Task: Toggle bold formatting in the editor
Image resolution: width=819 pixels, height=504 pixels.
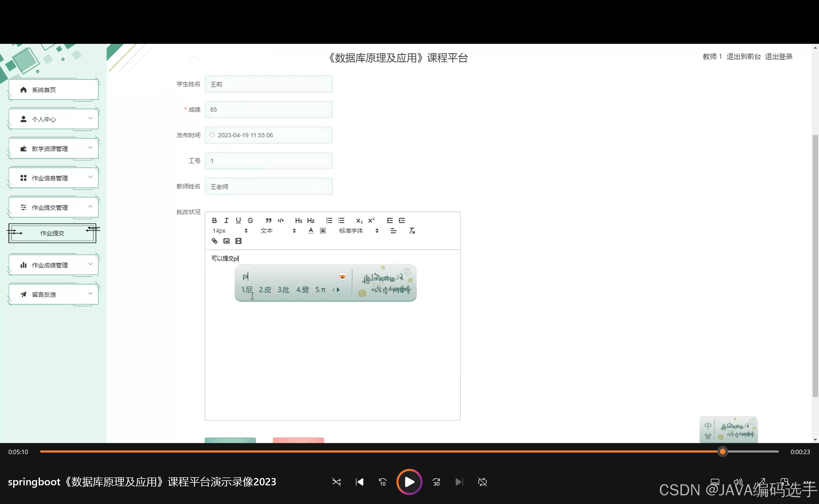Action: click(x=214, y=220)
